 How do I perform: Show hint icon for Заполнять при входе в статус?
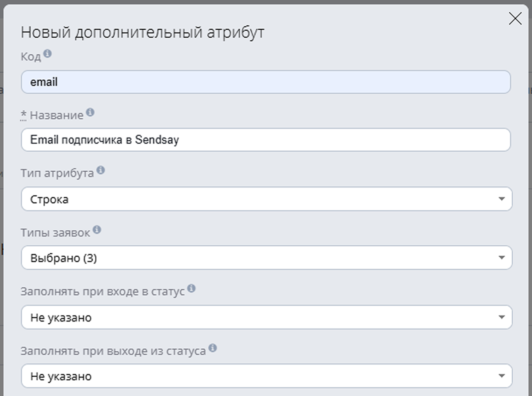click(191, 289)
